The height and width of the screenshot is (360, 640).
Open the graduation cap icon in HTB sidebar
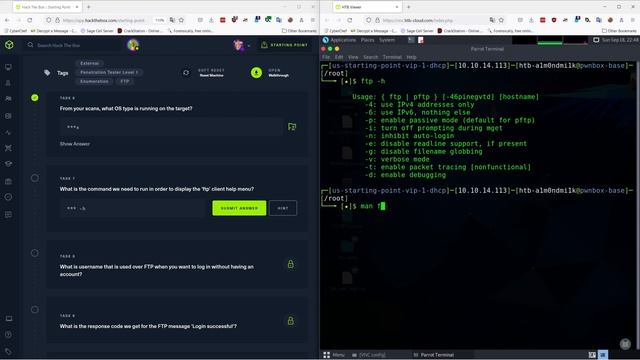[8, 164]
